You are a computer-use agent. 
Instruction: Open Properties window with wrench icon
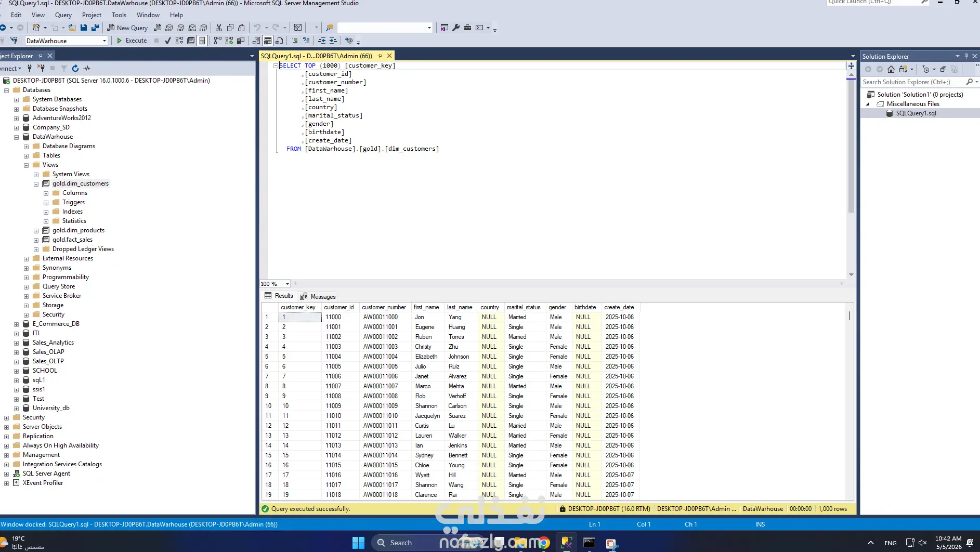click(456, 28)
